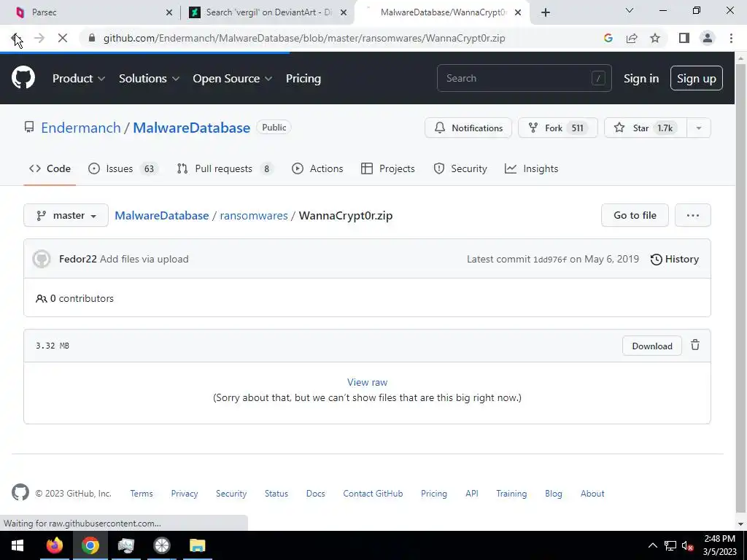Open MalwareDatabase repository title link
Image resolution: width=747 pixels, height=560 pixels.
(x=192, y=128)
